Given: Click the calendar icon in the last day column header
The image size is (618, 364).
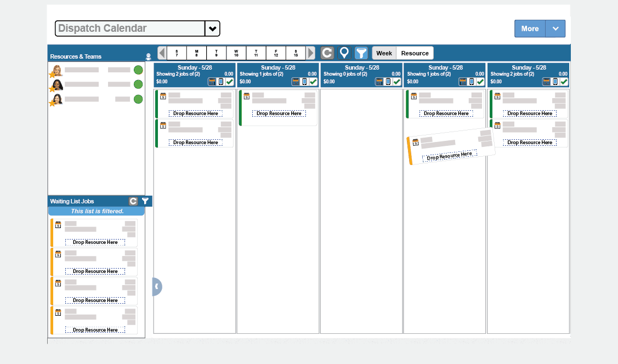Looking at the screenshot, I should pos(546,82).
